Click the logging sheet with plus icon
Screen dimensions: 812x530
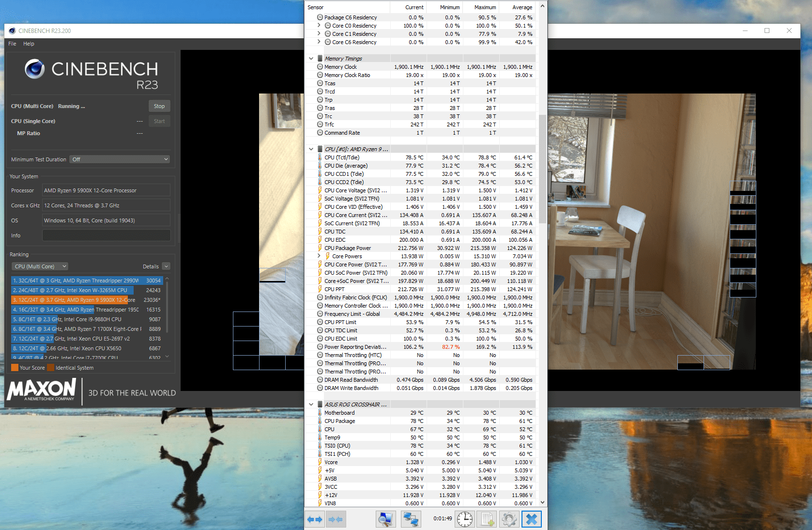pyautogui.click(x=487, y=519)
